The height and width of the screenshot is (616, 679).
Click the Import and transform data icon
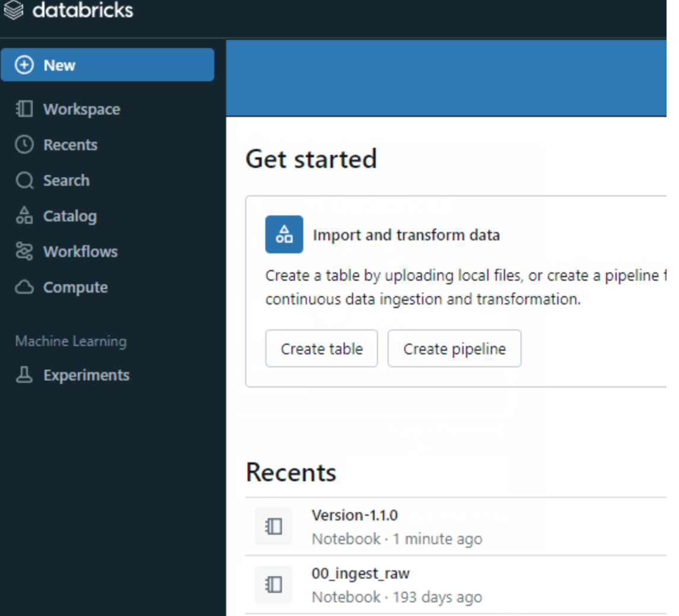pyautogui.click(x=284, y=234)
